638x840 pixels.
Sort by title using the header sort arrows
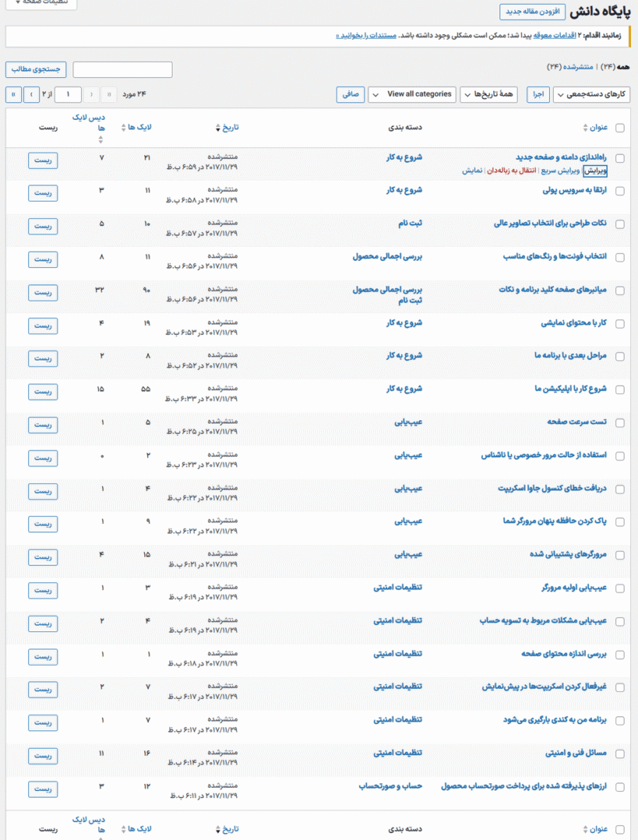586,128
